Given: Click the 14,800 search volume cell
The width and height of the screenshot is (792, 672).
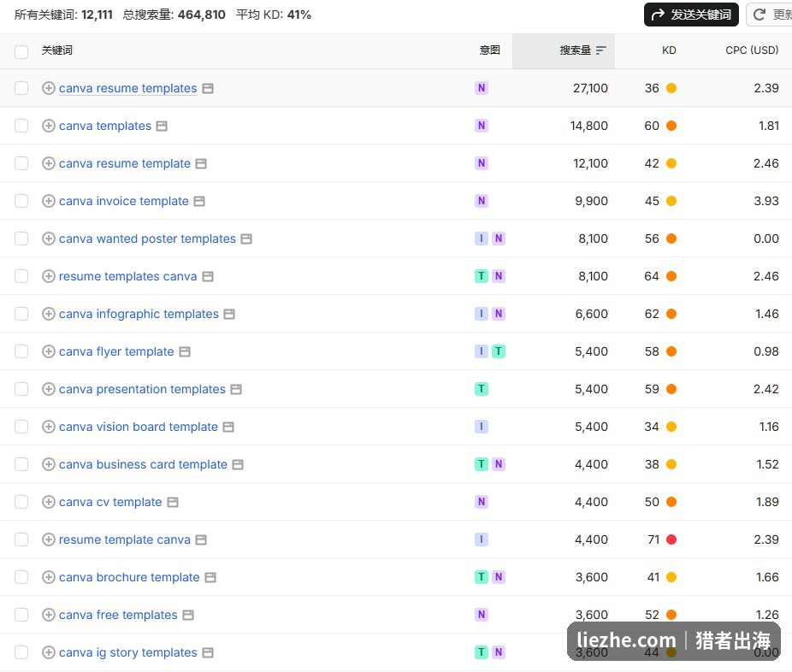Looking at the screenshot, I should tap(589, 126).
